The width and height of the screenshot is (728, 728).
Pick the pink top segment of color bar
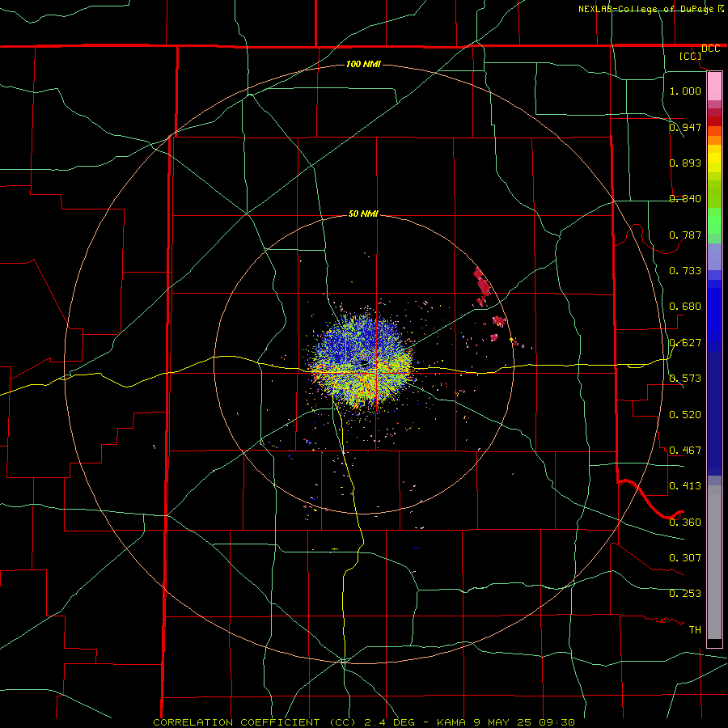pos(714,87)
